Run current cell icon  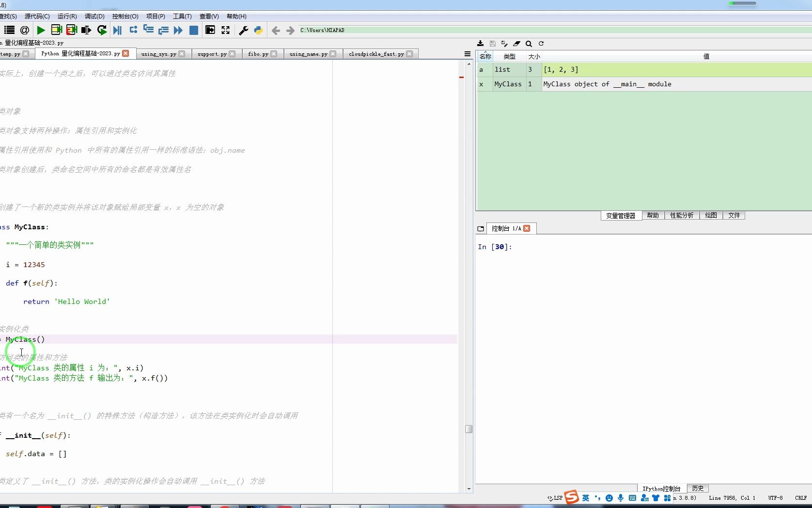point(56,30)
